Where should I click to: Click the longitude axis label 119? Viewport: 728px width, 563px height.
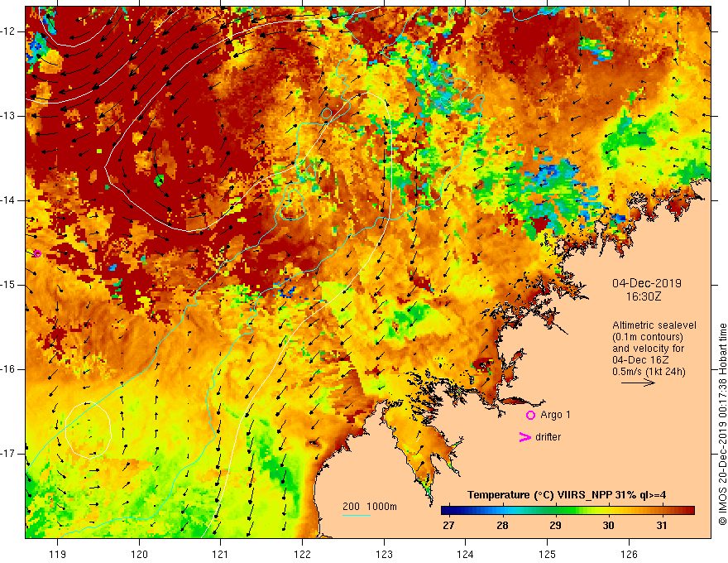click(x=58, y=554)
